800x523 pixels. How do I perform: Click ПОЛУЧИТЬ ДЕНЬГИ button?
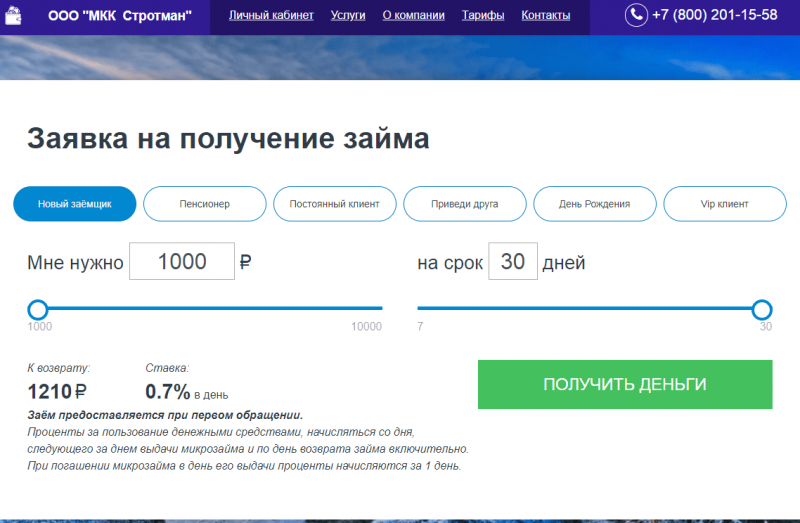pyautogui.click(x=625, y=384)
